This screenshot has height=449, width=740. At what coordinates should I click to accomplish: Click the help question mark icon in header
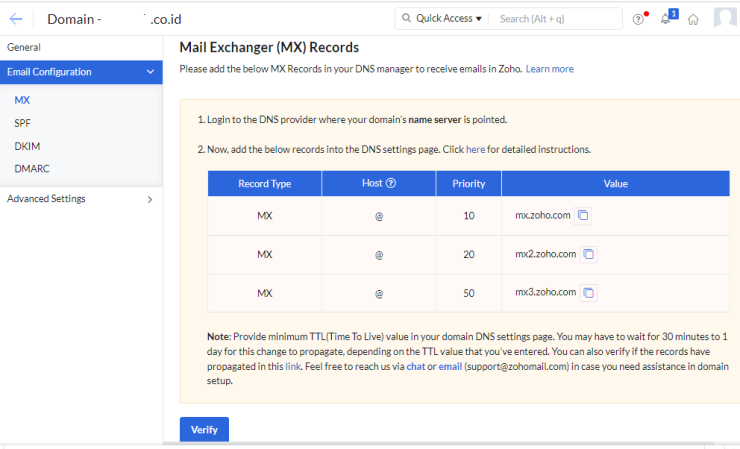click(x=638, y=19)
